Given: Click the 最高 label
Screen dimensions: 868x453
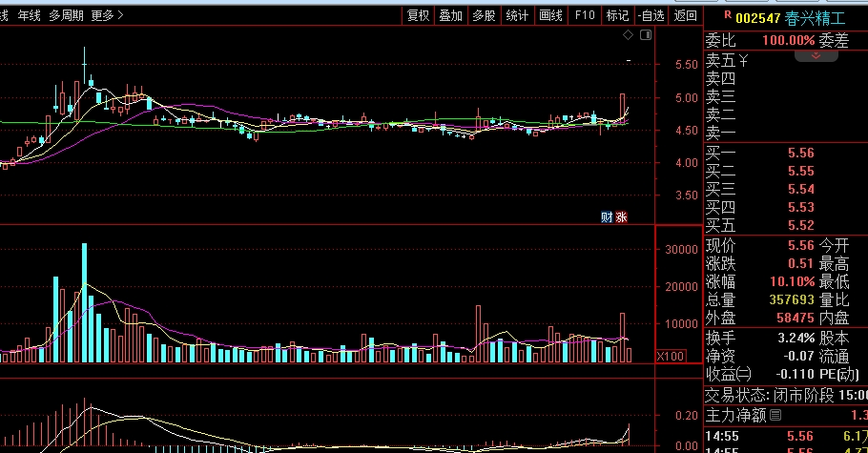Looking at the screenshot, I should (834, 263).
